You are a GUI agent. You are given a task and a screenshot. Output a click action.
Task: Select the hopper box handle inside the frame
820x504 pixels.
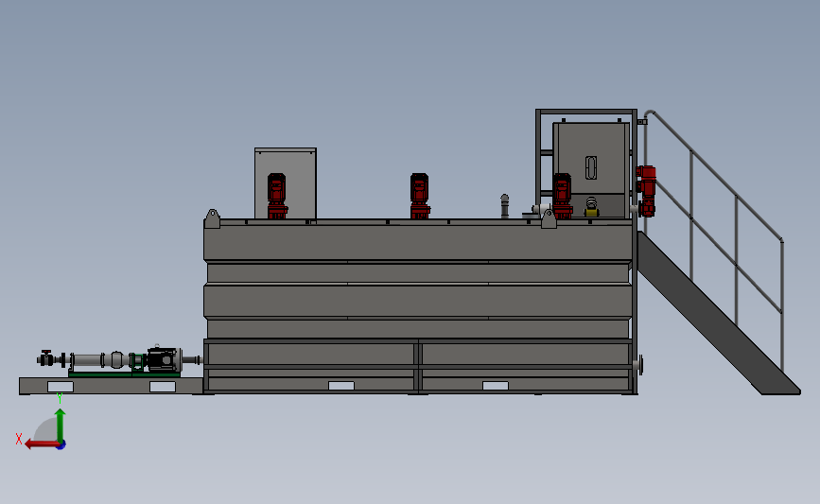coord(591,167)
